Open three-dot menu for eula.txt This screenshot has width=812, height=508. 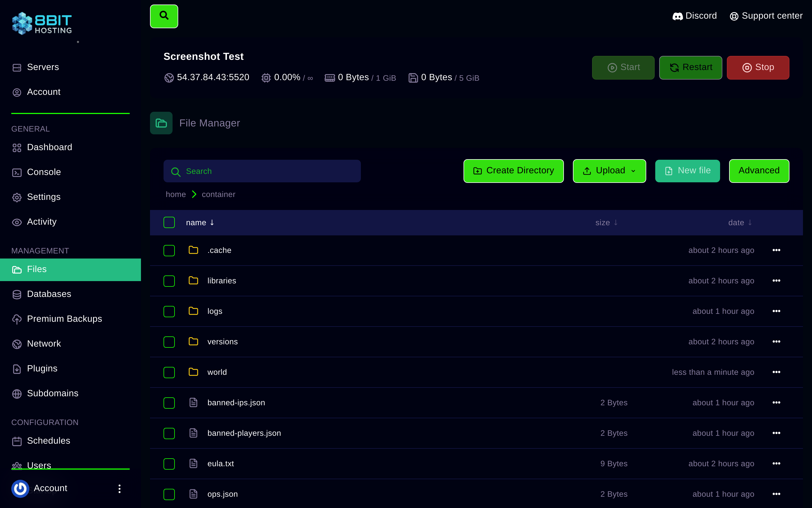(776, 464)
